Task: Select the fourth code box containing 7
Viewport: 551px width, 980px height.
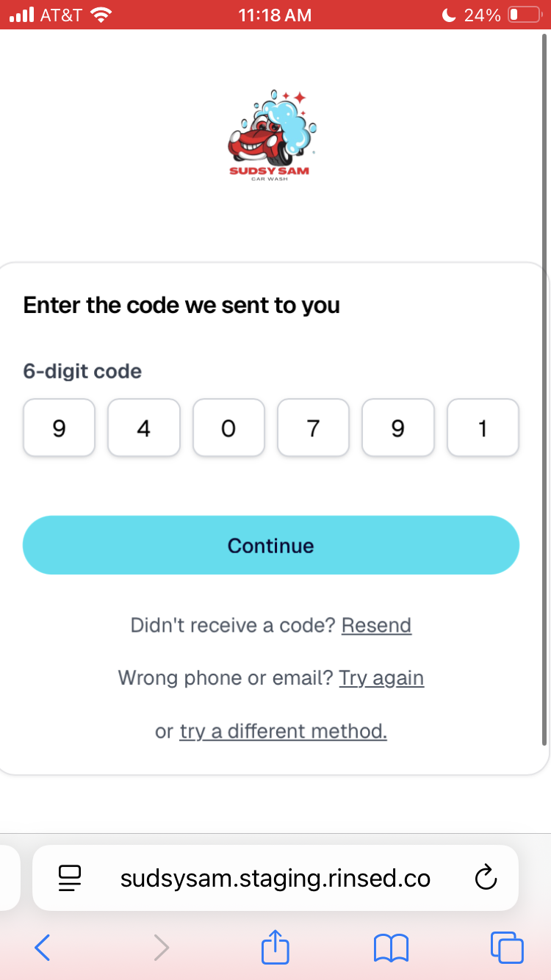Action: tap(313, 428)
